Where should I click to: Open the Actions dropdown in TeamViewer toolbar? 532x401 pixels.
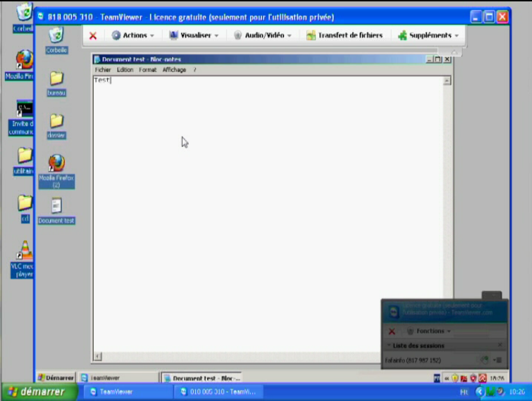[x=133, y=35]
